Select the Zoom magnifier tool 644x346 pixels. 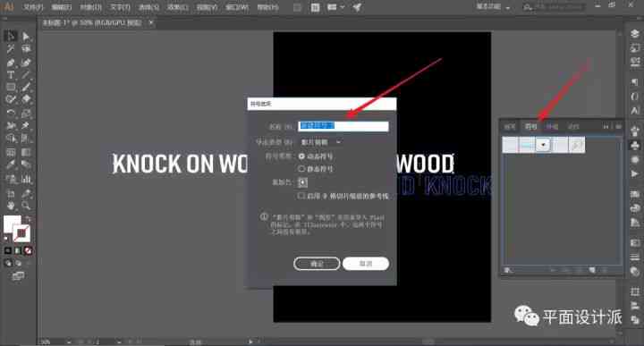pos(26,206)
